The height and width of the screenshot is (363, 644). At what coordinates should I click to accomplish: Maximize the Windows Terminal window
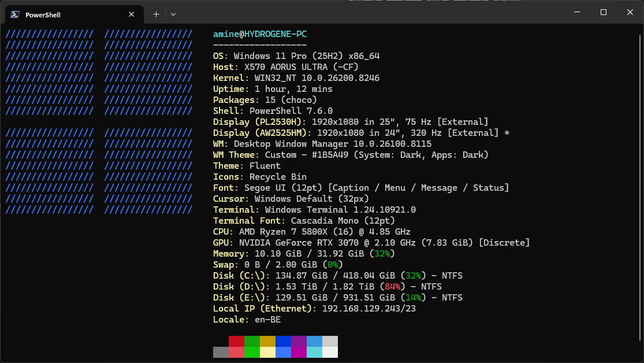coord(604,12)
